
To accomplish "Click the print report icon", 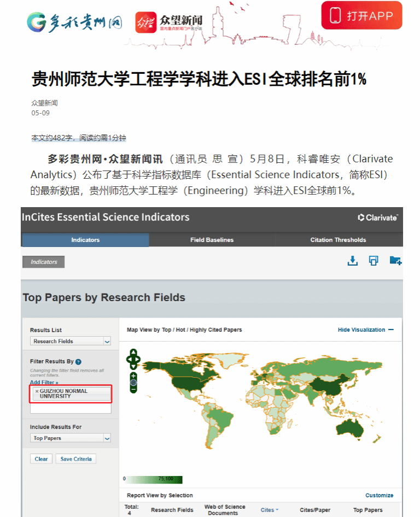I will coord(374,261).
